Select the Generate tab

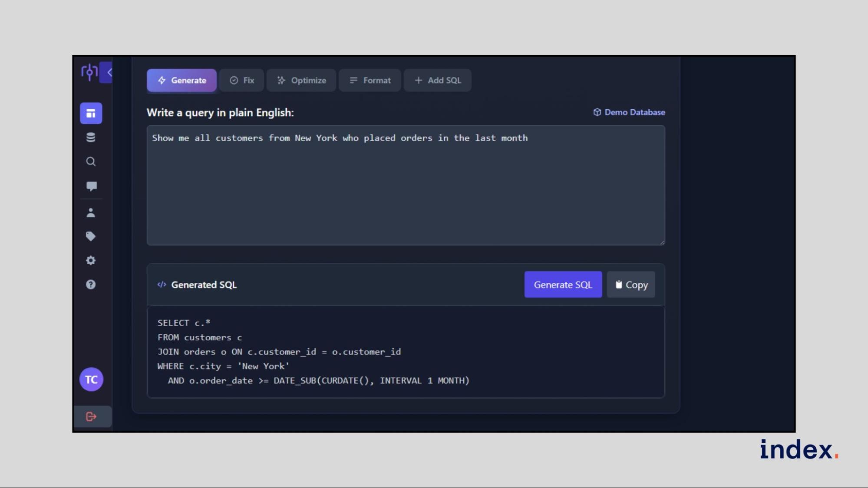[x=182, y=80]
